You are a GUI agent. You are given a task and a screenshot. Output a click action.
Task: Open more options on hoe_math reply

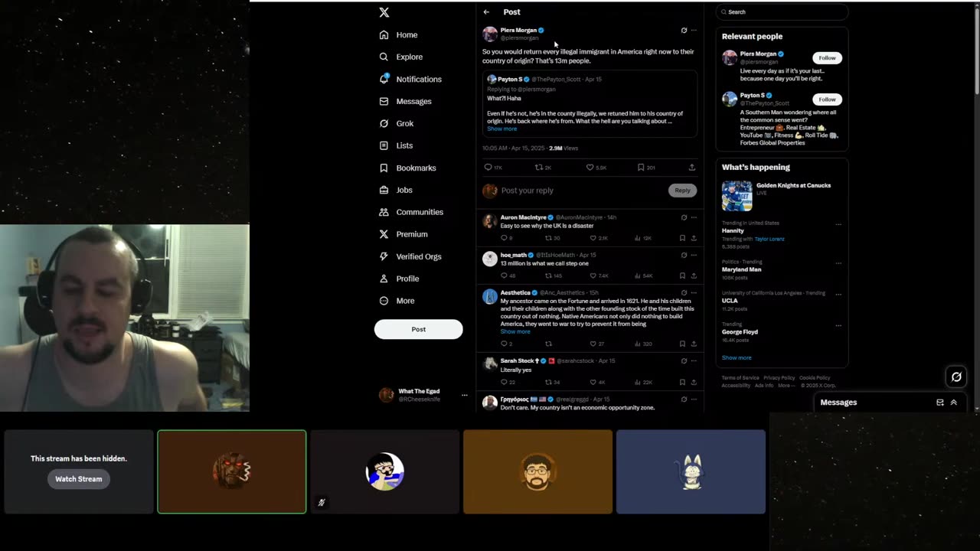[x=694, y=255]
